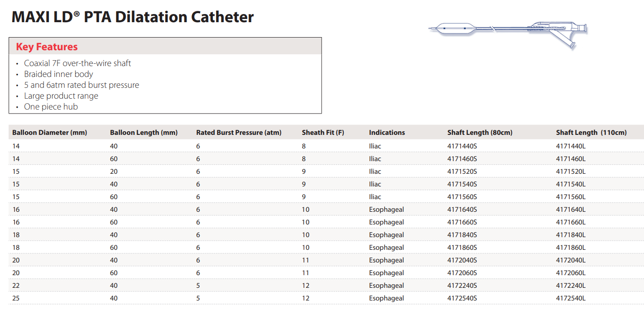Click product code 4171860L

click(571, 248)
